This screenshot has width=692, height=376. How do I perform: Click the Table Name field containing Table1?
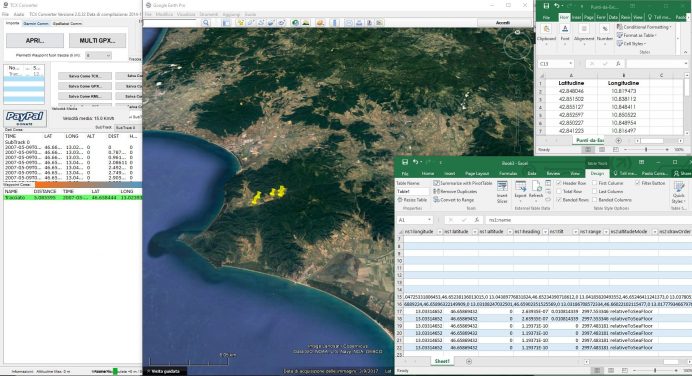pos(412,191)
